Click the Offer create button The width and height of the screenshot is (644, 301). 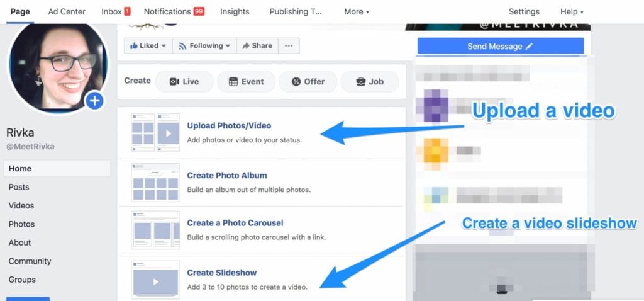(307, 81)
